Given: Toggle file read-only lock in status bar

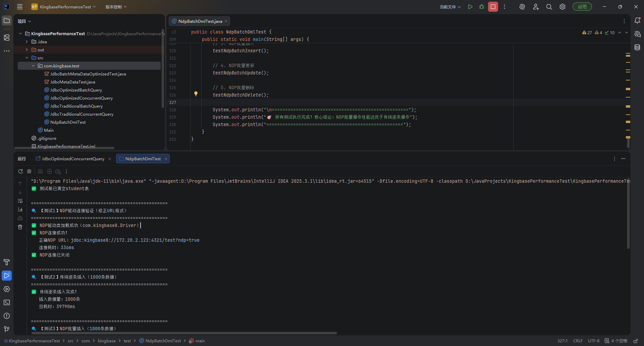Looking at the screenshot, I should pos(636,341).
